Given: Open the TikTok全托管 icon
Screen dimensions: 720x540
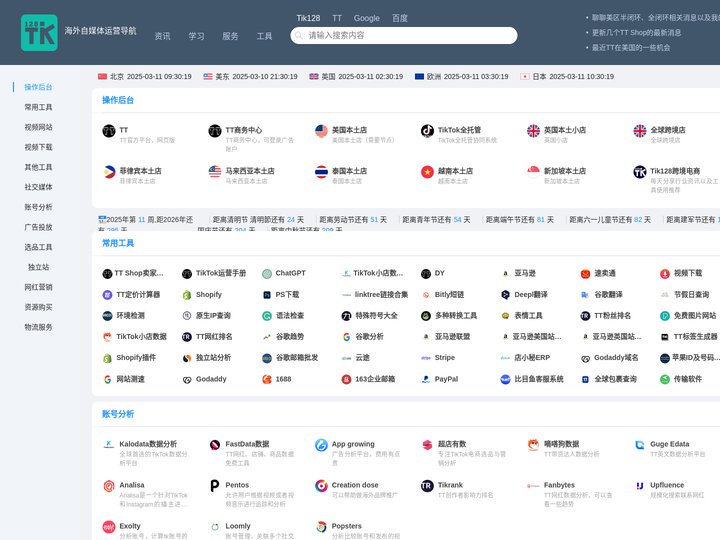Looking at the screenshot, I should (x=428, y=131).
